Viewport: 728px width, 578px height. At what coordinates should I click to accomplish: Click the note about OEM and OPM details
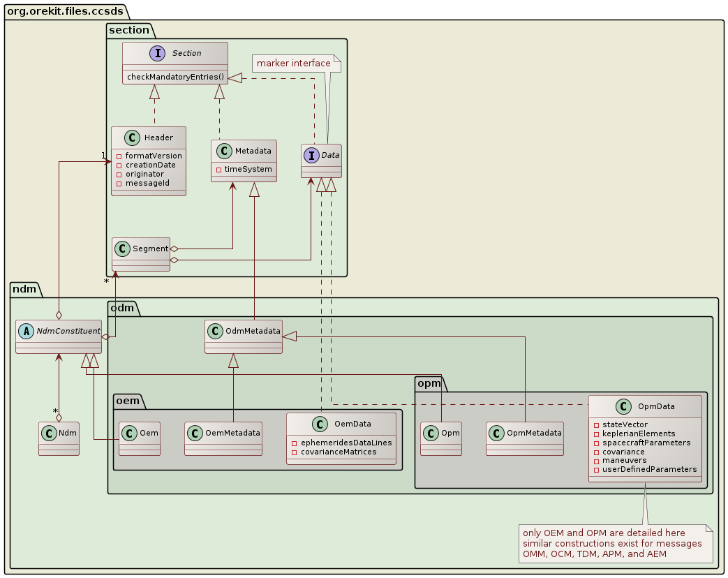pos(616,544)
